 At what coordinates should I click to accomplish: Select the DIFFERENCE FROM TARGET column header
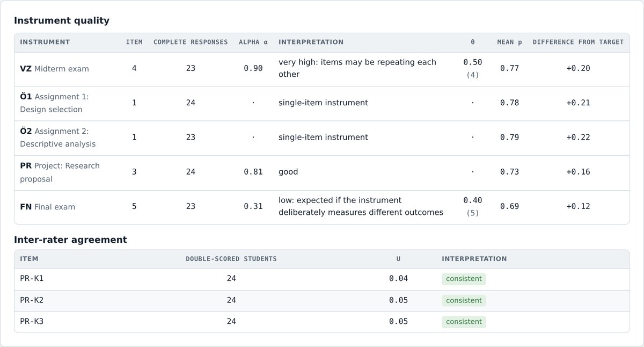coord(578,42)
